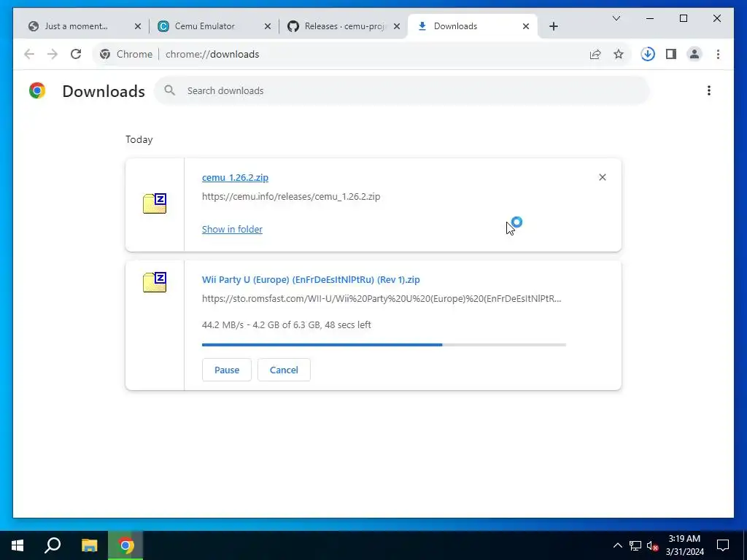The height and width of the screenshot is (560, 747).
Task: Click the Wii Party U download progress bar
Action: coord(384,344)
